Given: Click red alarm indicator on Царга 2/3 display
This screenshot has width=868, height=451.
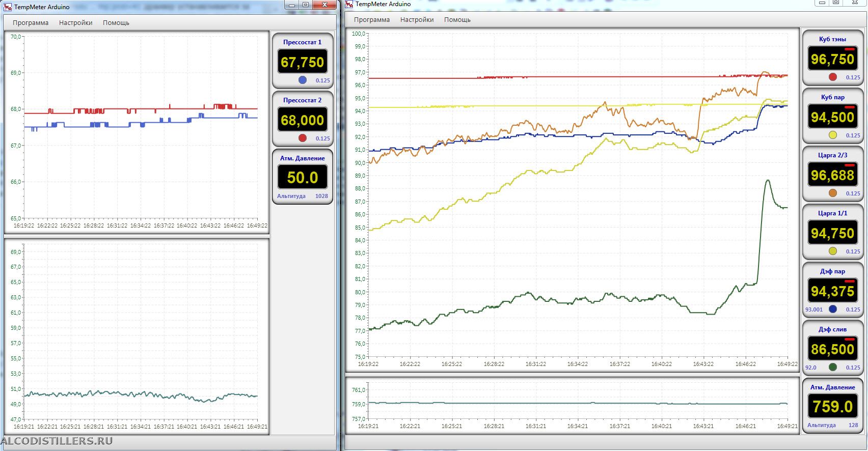Looking at the screenshot, I should (850, 165).
